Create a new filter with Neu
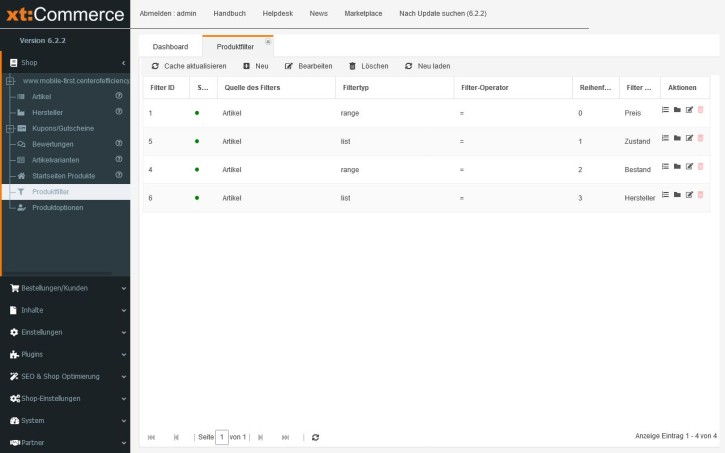The width and height of the screenshot is (725, 453). pos(256,66)
